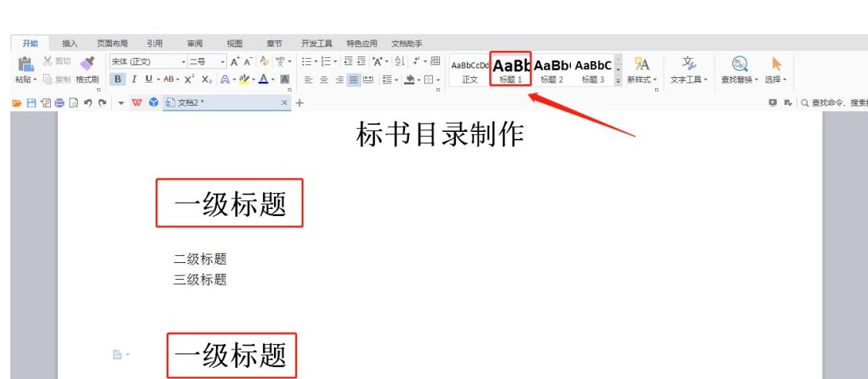Viewport: 868px width, 379px height.
Task: Switch to the 页面布局 (Page Layout) tab
Action: click(x=113, y=43)
